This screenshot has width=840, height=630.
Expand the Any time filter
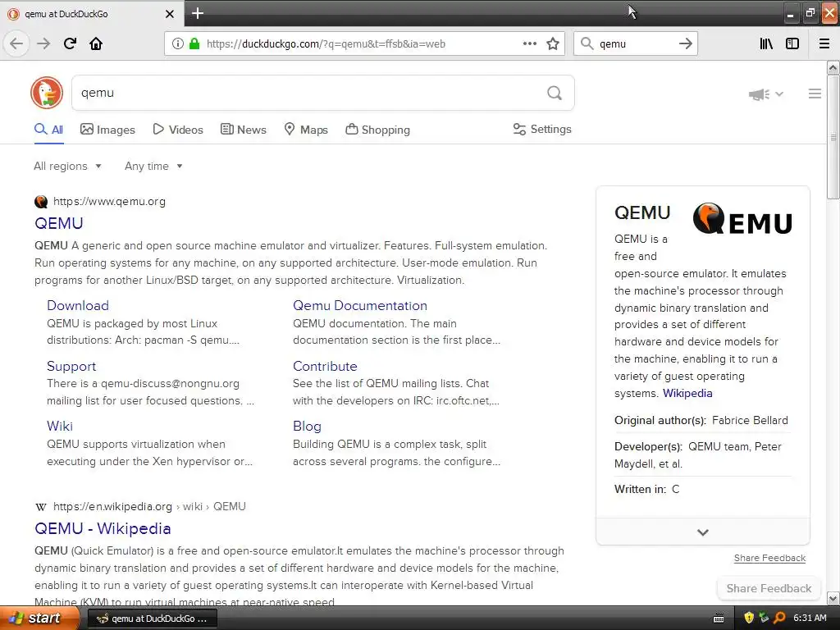pyautogui.click(x=153, y=166)
